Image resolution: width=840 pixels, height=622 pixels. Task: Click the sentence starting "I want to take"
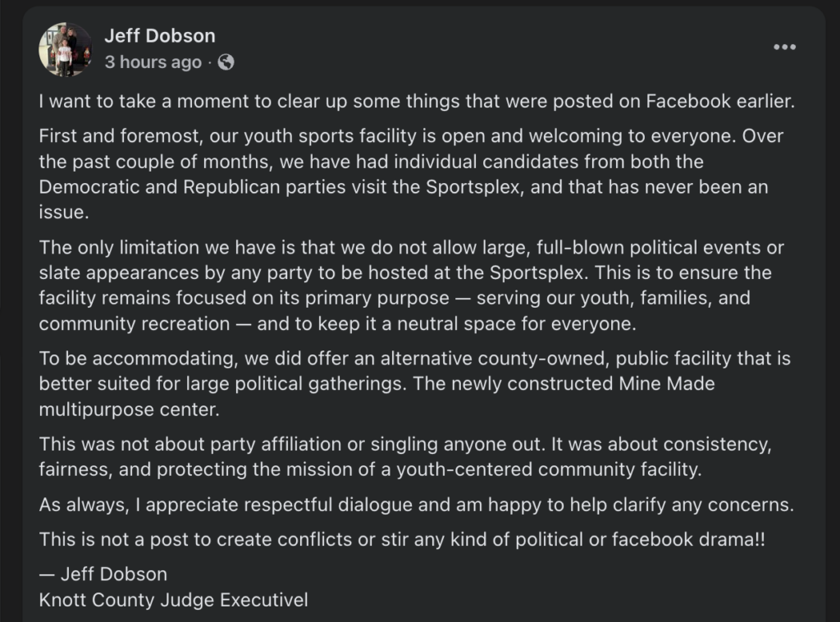click(417, 102)
